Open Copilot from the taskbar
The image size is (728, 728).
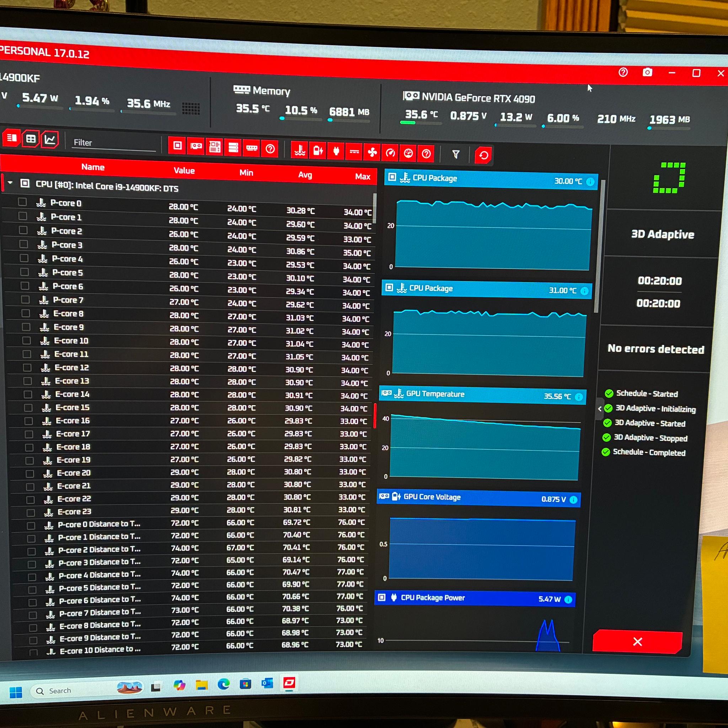pos(180,685)
